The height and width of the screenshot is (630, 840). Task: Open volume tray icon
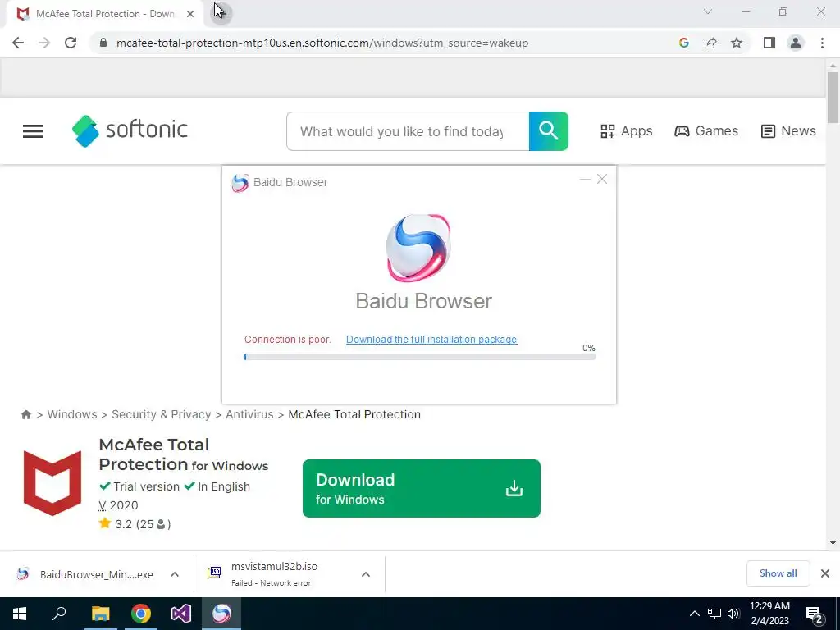(733, 614)
